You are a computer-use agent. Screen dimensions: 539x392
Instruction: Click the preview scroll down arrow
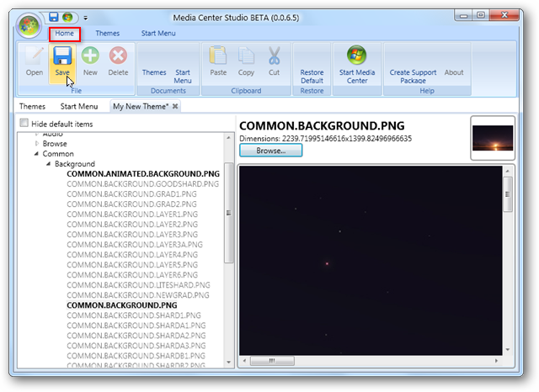[x=508, y=350]
